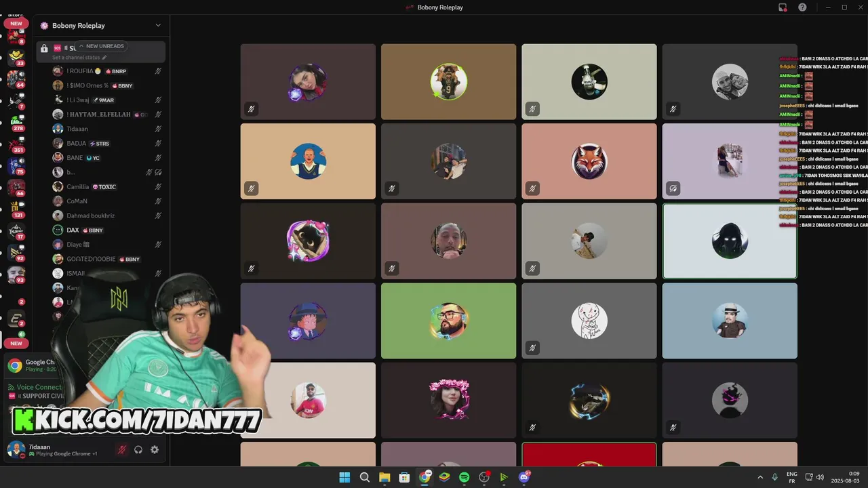Open Discord help question mark

pyautogui.click(x=802, y=7)
